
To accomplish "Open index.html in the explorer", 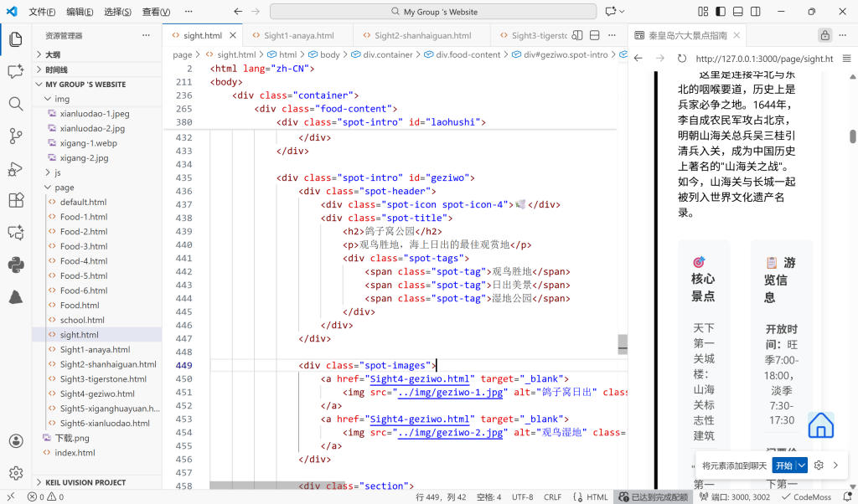I will (x=75, y=453).
